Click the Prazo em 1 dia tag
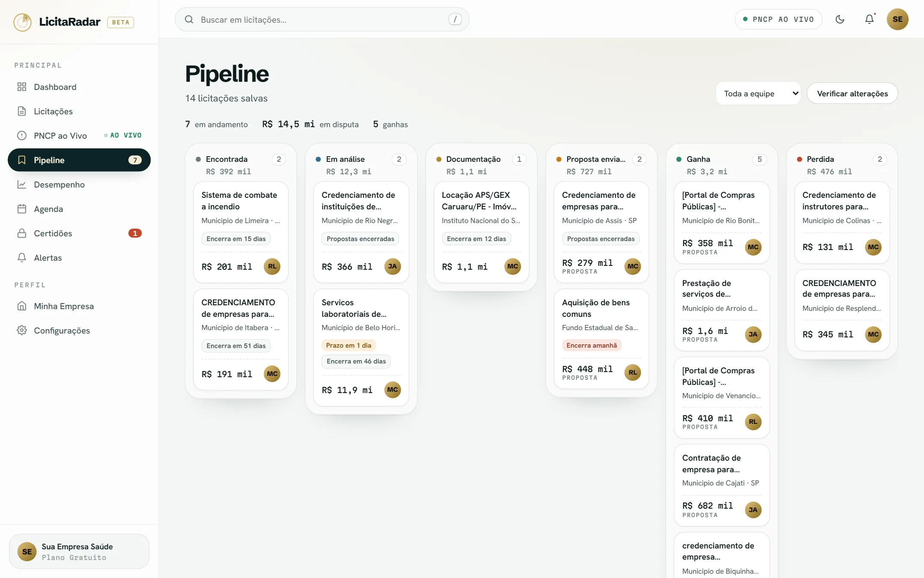The width and height of the screenshot is (924, 578). point(348,346)
